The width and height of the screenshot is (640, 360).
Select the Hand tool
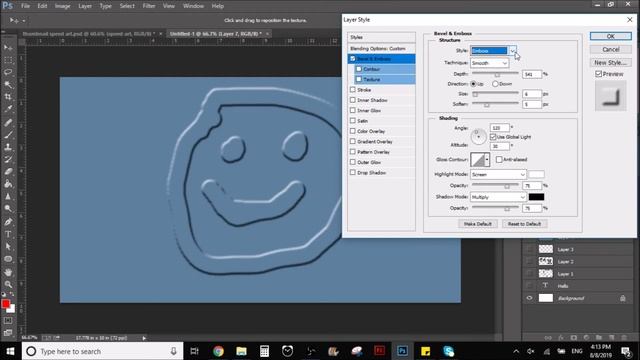coord(8,272)
